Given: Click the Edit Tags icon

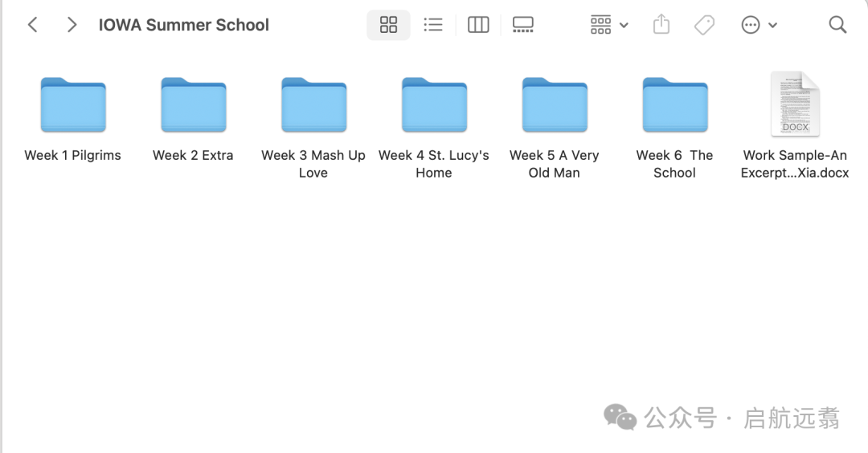Looking at the screenshot, I should click(704, 25).
